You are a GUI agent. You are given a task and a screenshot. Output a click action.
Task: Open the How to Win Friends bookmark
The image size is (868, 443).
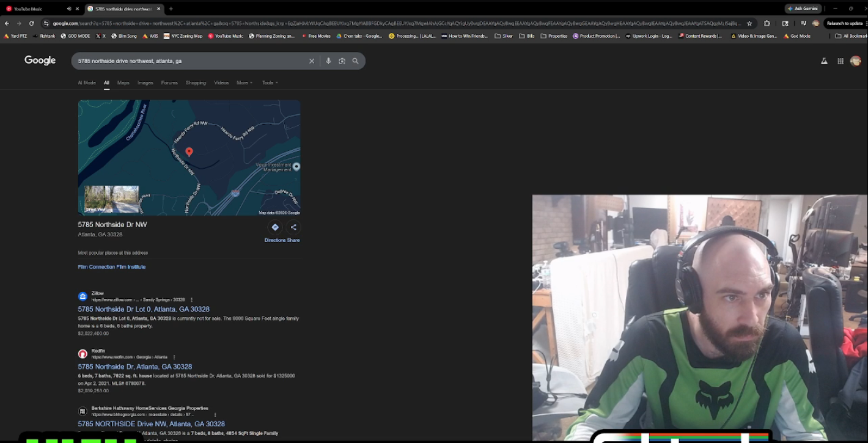coord(465,36)
